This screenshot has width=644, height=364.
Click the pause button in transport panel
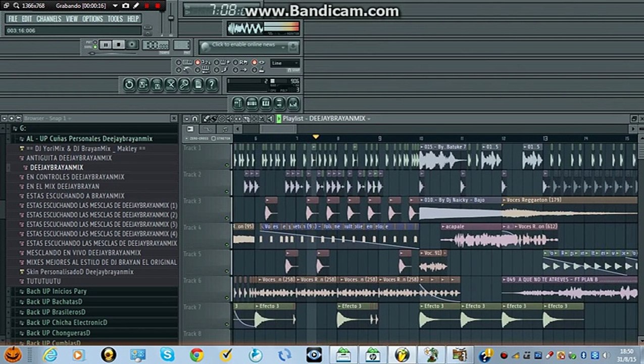tap(106, 45)
